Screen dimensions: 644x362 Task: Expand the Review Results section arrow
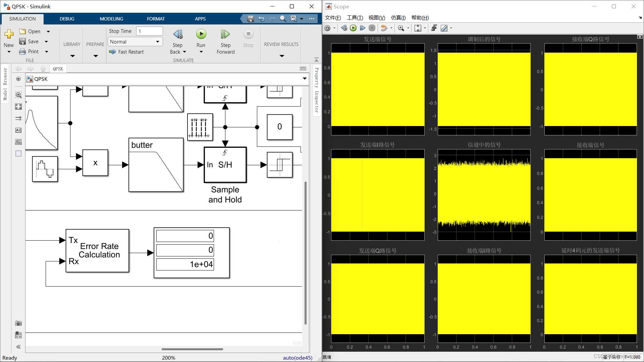tap(281, 56)
